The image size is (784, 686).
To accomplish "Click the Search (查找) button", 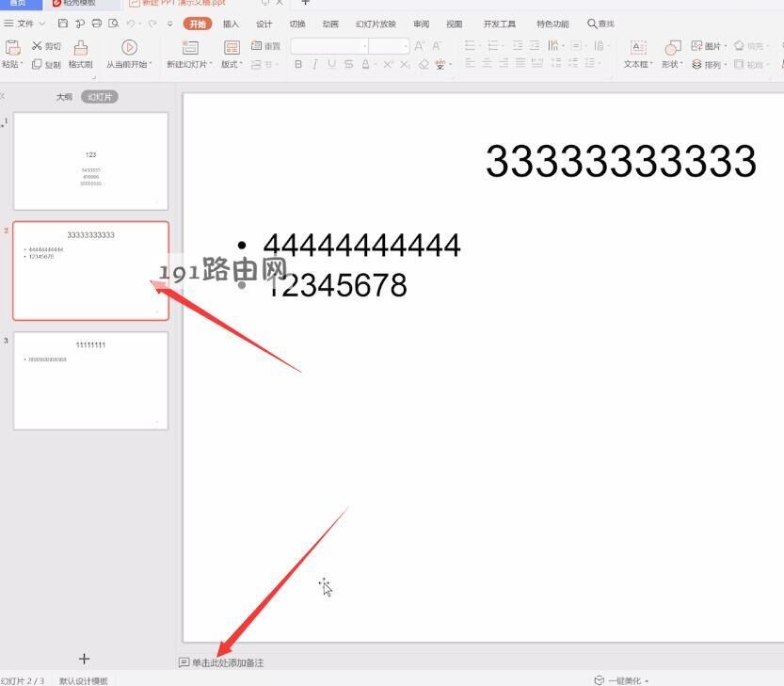I will pos(600,24).
